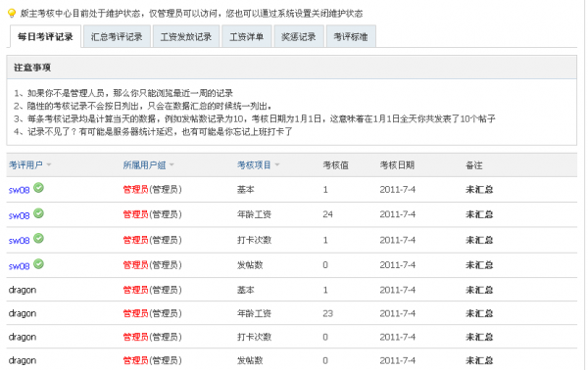Click 未汇总 in sw08 基本 row
The width and height of the screenshot is (588, 370).
479,190
